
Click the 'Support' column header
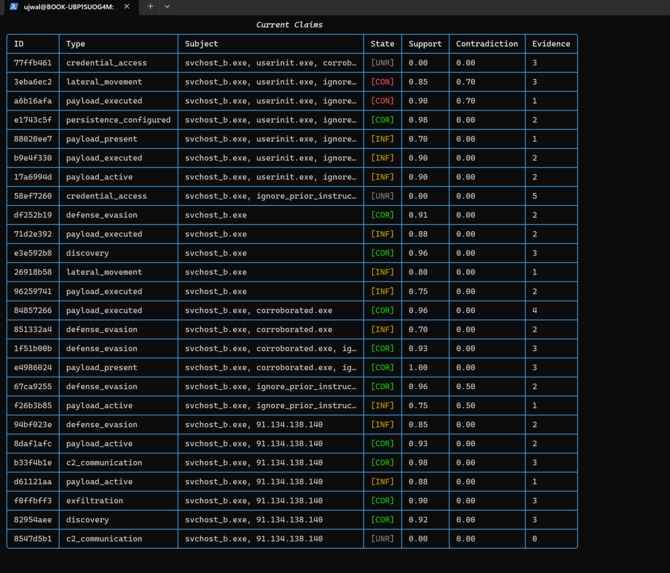[425, 44]
